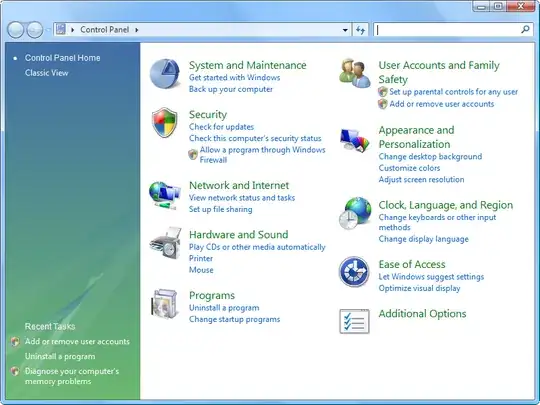Click the Security shield icon

click(165, 122)
